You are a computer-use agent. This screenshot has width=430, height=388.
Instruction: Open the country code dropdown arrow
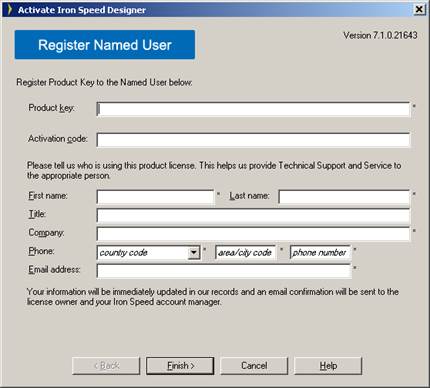(x=194, y=253)
